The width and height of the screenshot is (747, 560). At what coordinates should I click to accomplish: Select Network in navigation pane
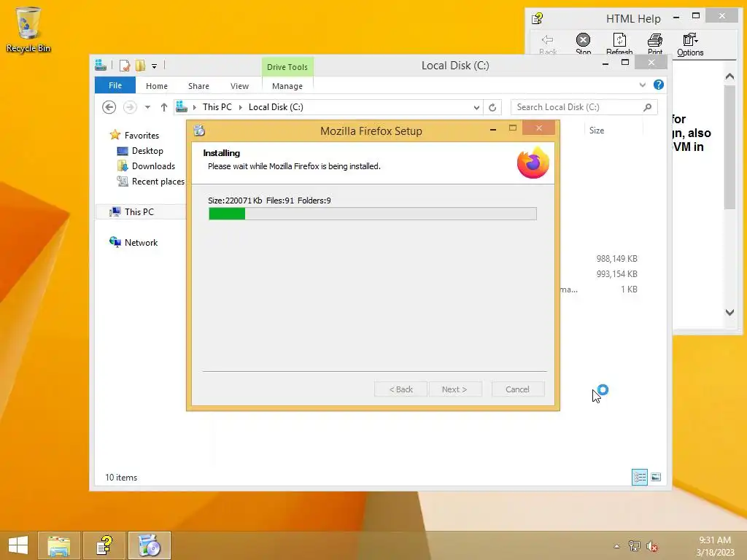click(141, 242)
